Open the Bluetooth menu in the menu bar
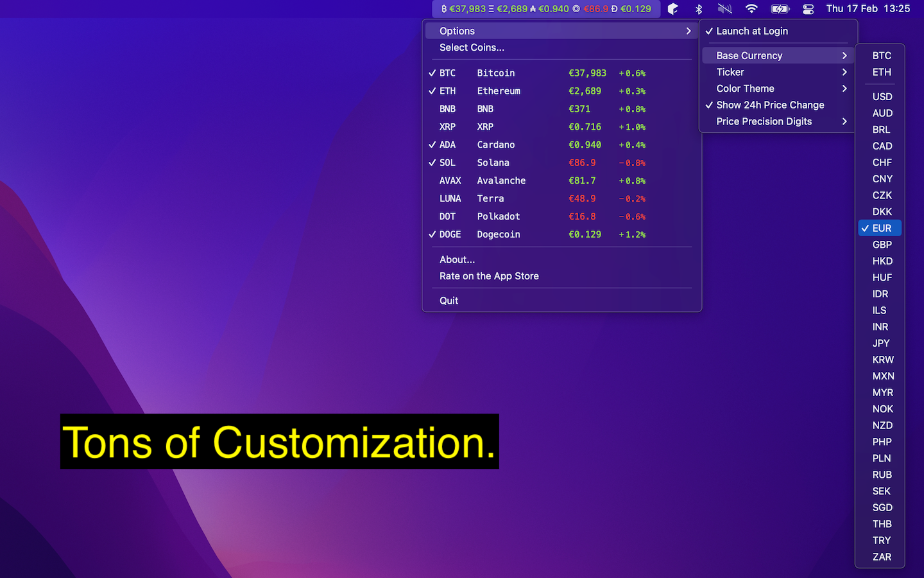The image size is (924, 578). click(x=698, y=9)
